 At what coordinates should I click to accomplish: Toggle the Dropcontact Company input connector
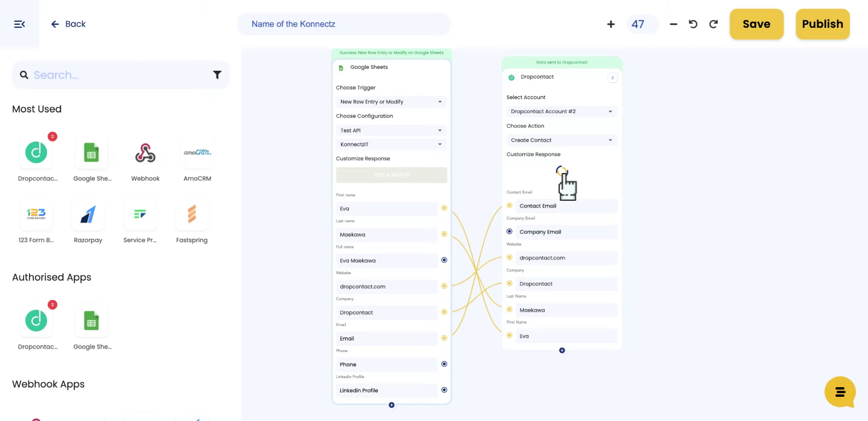pos(510,284)
